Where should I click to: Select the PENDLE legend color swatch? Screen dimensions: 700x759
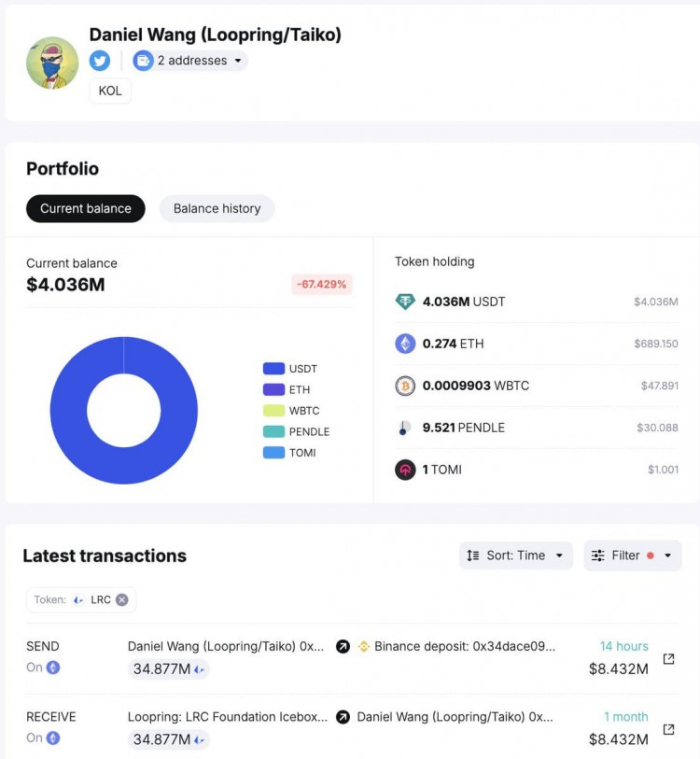click(x=273, y=431)
